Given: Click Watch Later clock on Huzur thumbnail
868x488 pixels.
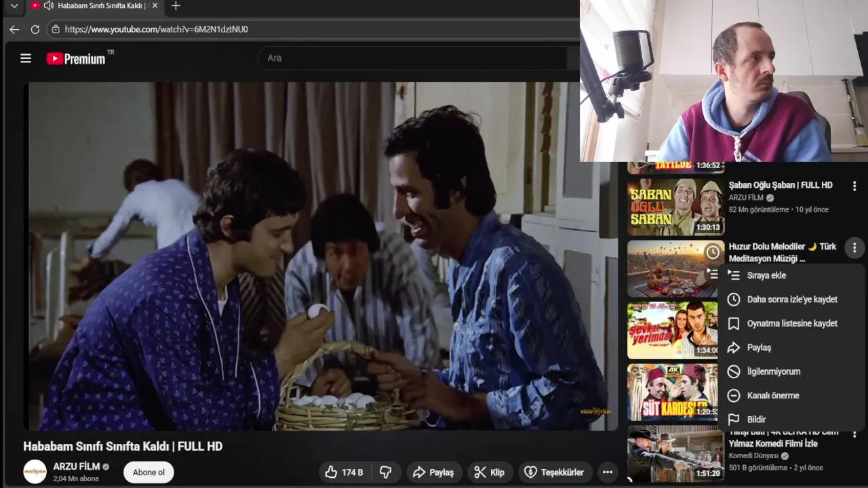Looking at the screenshot, I should click(713, 253).
